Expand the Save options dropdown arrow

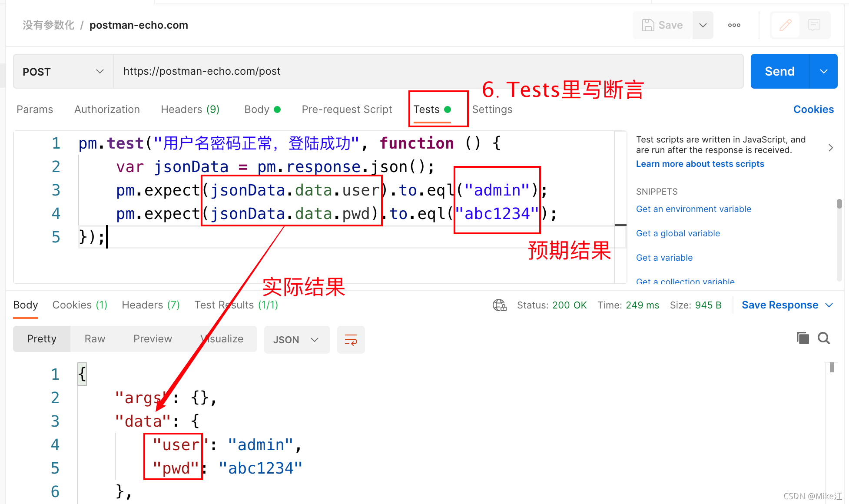pyautogui.click(x=703, y=25)
